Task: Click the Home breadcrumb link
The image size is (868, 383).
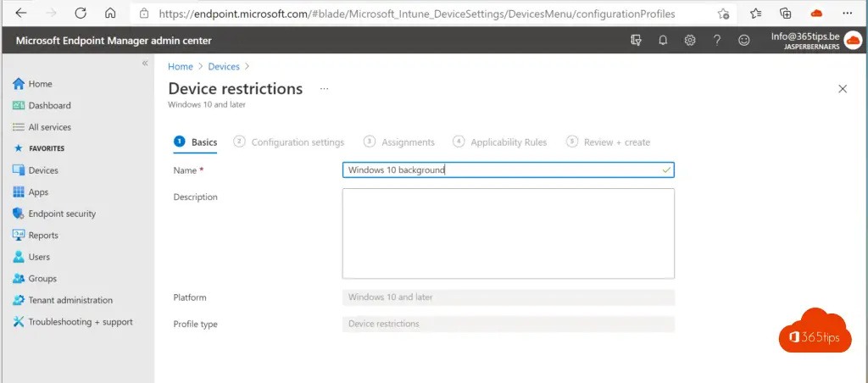Action: [181, 66]
